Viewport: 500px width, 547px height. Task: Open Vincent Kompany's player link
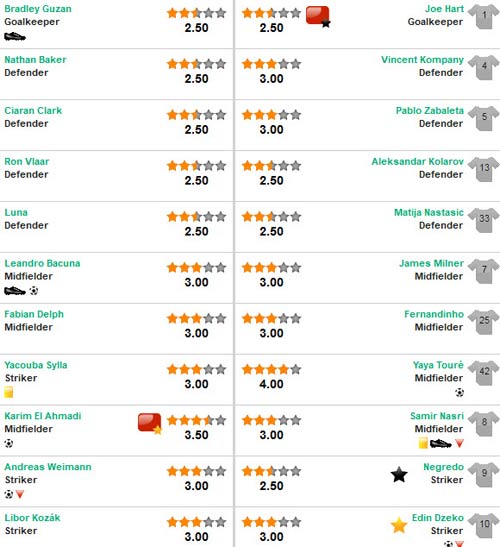[x=422, y=60]
